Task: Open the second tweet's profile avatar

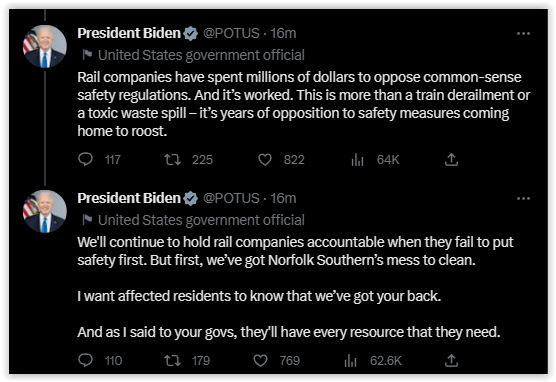Action: 45,211
